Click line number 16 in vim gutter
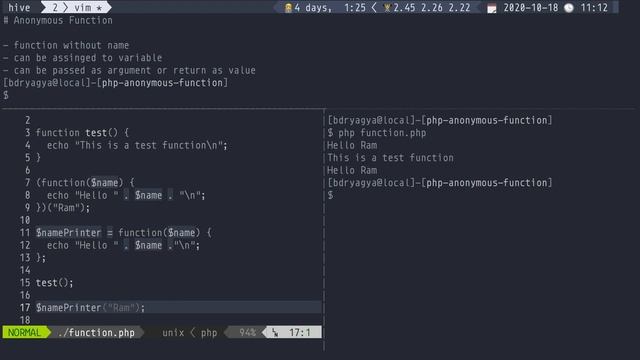 pos(25,295)
